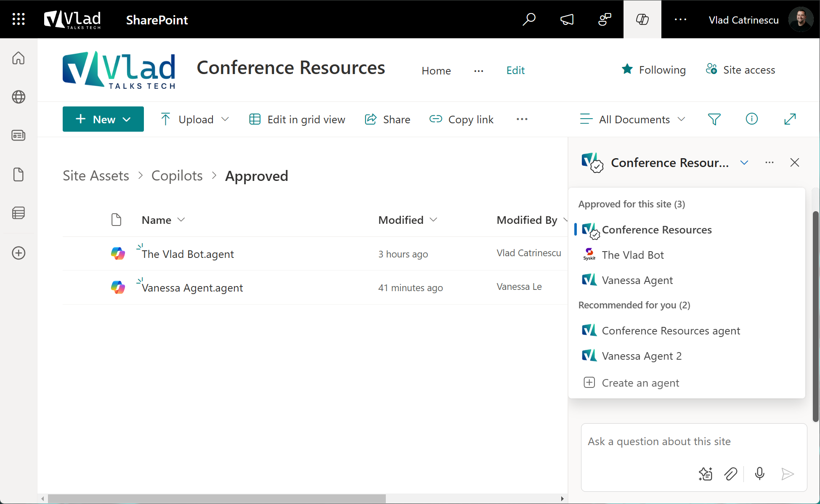Select Create an agent in the panel
Screen dimensions: 820x504
[x=640, y=382]
